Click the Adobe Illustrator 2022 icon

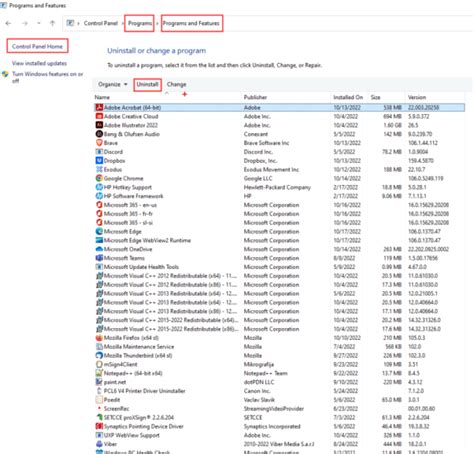[99, 125]
